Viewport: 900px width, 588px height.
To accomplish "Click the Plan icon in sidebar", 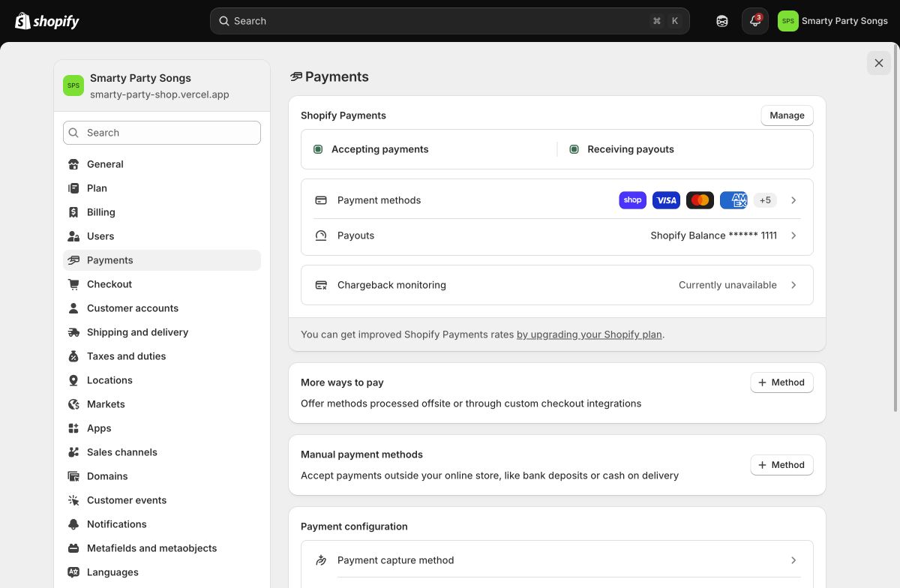I will point(73,188).
